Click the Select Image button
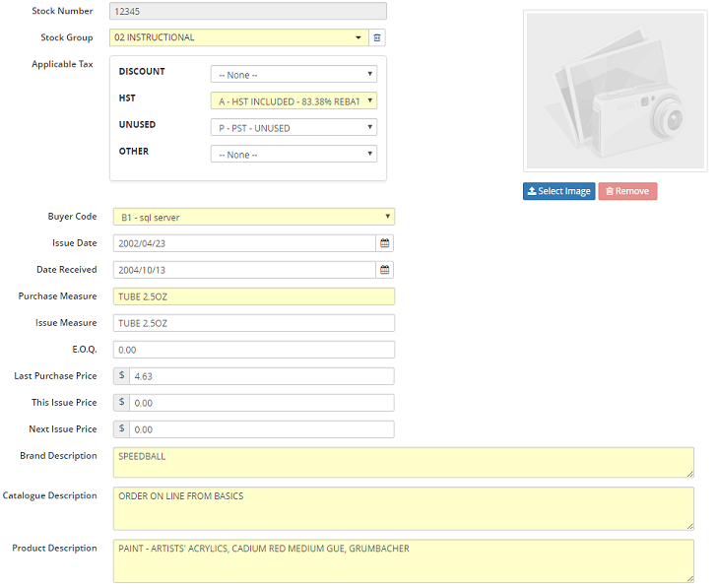Image resolution: width=718 pixels, height=588 pixels. tap(558, 191)
